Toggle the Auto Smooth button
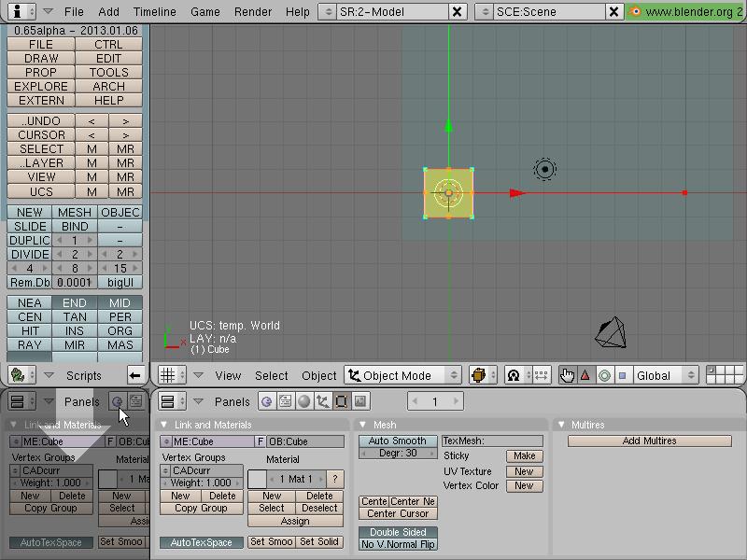 tap(398, 441)
